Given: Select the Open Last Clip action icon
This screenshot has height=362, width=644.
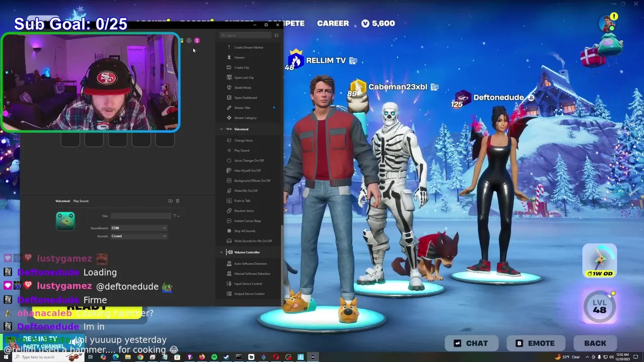Looking at the screenshot, I should (x=229, y=77).
